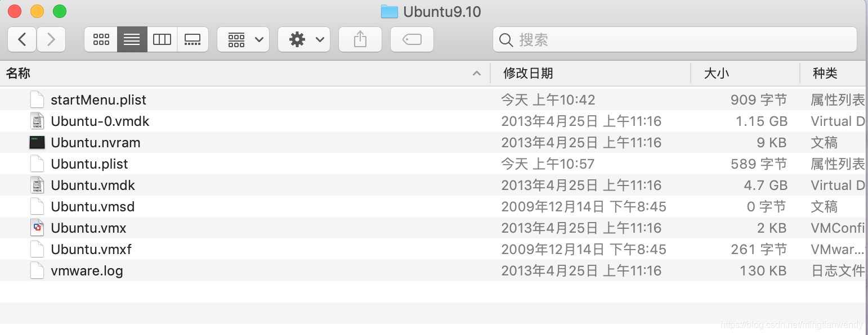Switch to column view

162,39
